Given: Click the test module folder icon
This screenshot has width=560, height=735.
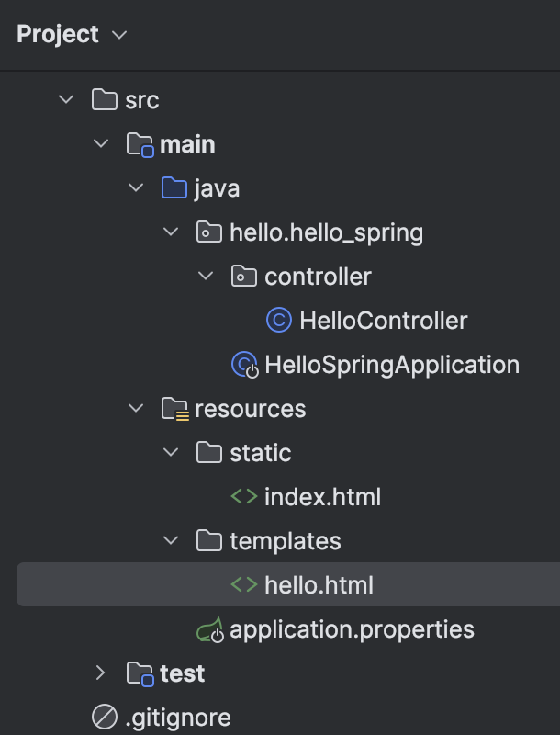Looking at the screenshot, I should [x=140, y=673].
